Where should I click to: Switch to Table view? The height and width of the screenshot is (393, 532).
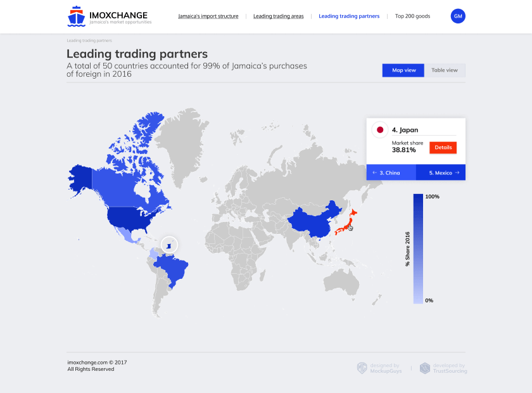click(445, 70)
